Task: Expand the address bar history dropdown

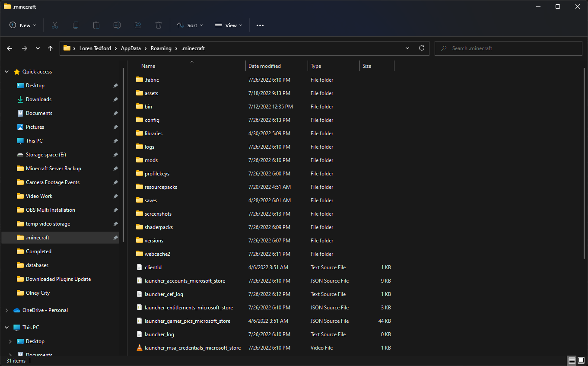Action: tap(407, 48)
